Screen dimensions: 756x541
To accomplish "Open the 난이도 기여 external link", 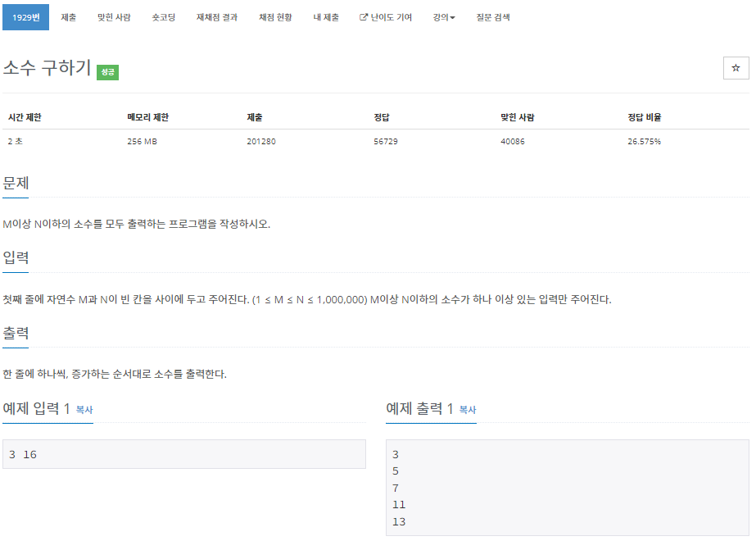I will coord(386,17).
